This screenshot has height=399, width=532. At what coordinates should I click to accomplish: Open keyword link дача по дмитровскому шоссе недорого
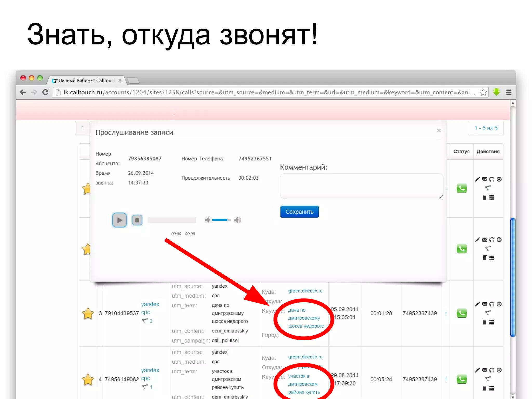pyautogui.click(x=306, y=318)
